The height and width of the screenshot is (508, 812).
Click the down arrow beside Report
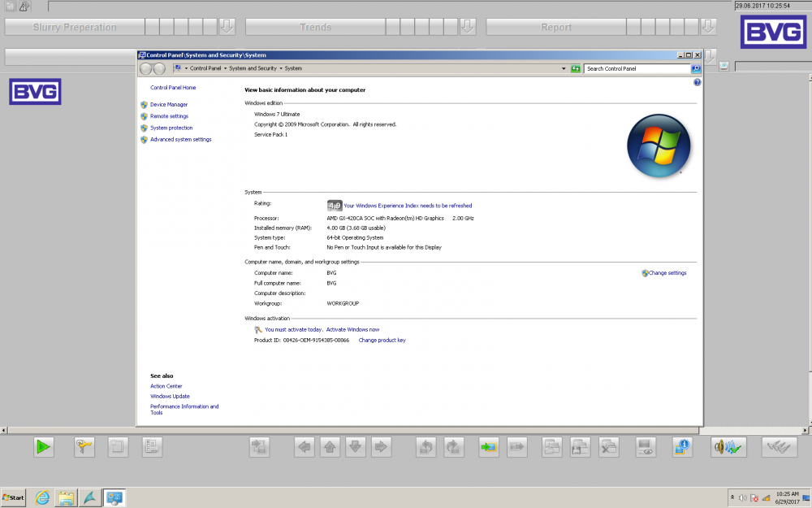tap(708, 27)
